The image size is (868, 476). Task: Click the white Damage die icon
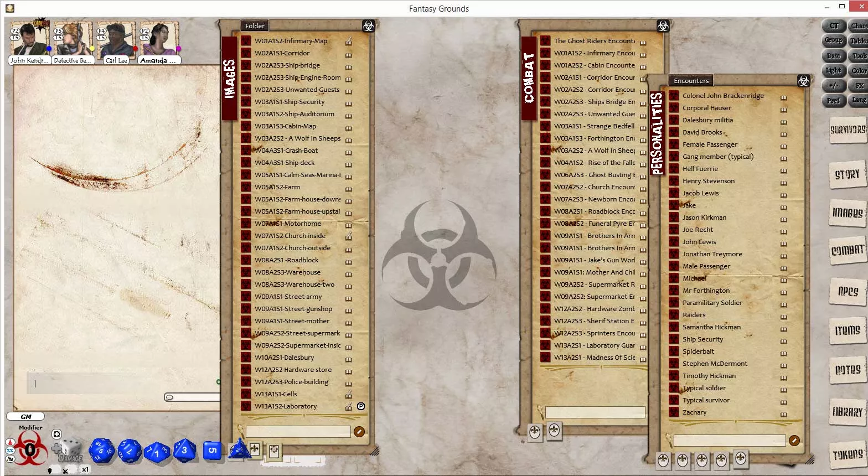click(x=70, y=450)
